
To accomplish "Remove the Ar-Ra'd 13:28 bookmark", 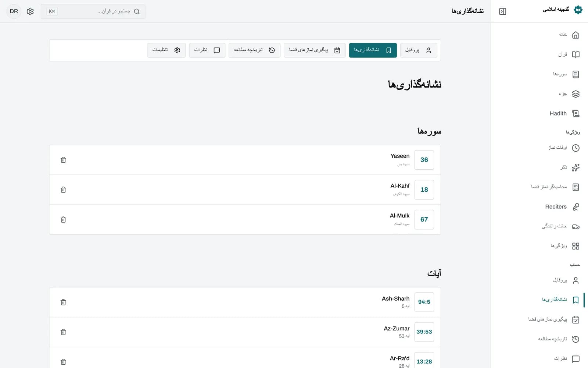I will click(63, 362).
